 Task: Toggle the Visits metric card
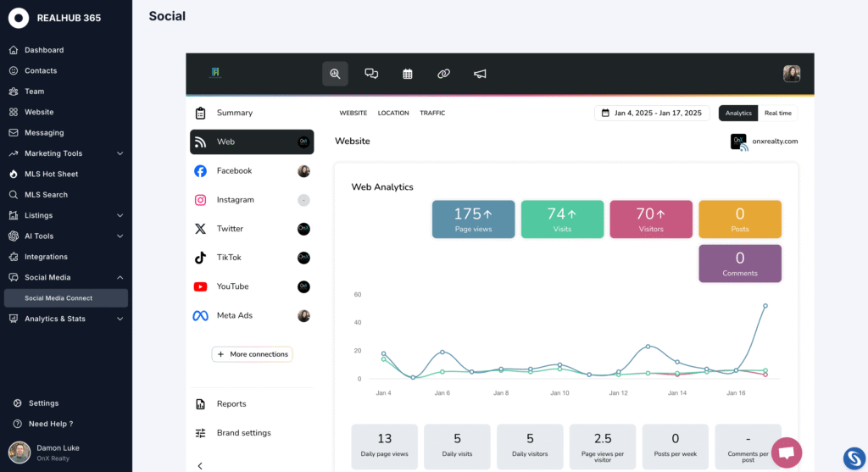point(563,219)
